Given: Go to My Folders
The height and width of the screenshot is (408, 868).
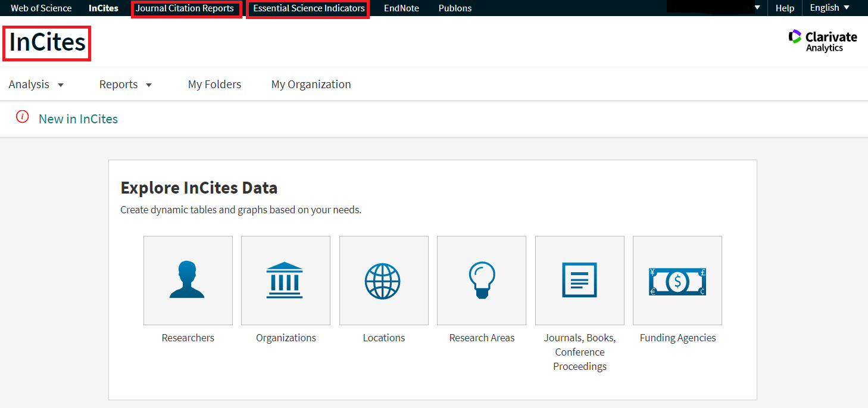Looking at the screenshot, I should click(214, 85).
